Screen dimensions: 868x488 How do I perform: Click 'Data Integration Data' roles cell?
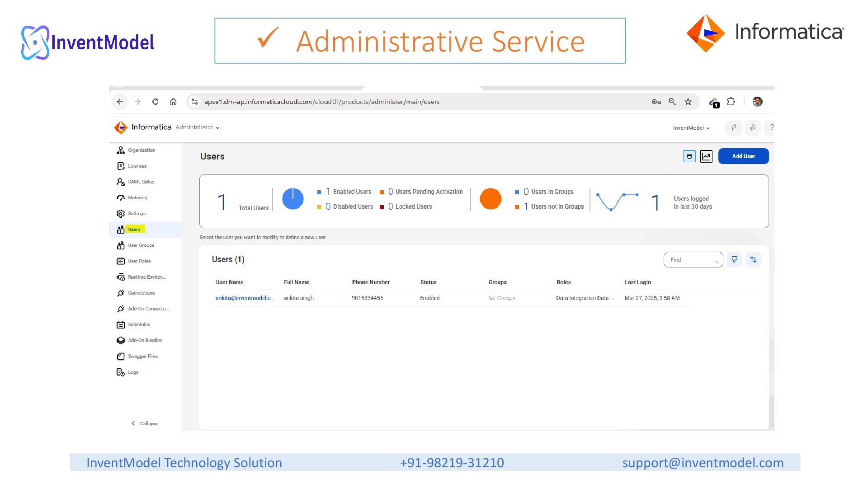(585, 298)
